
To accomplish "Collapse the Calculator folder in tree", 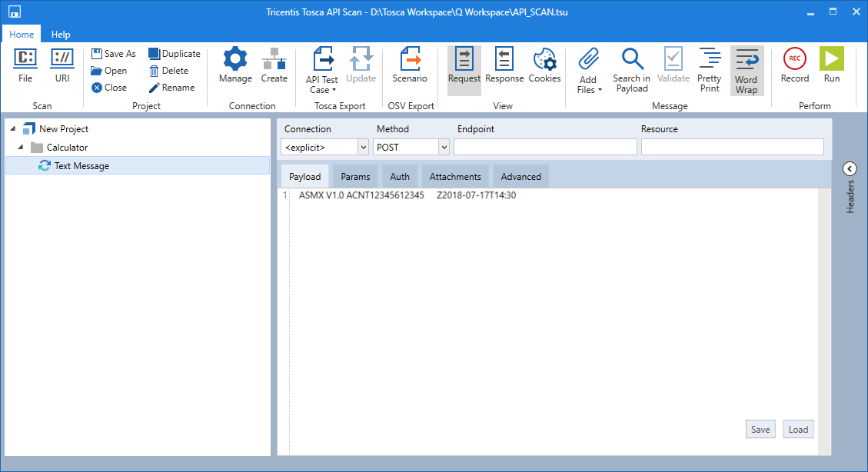I will (x=22, y=148).
